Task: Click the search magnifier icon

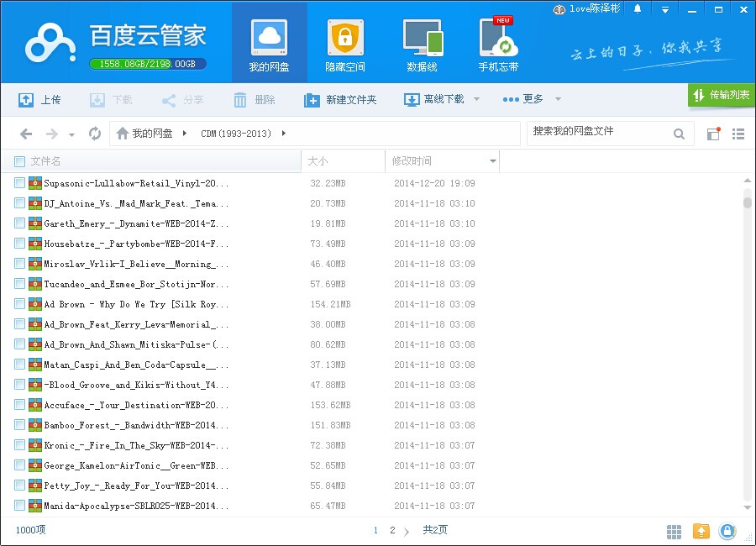Action: (679, 134)
